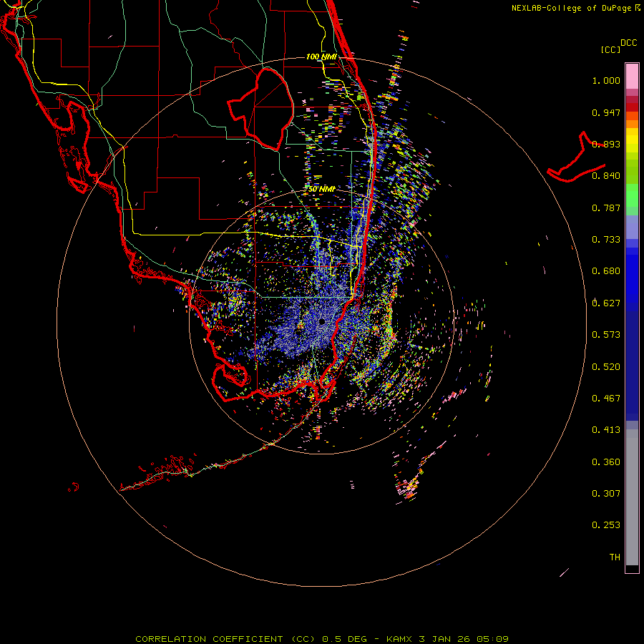Select the 0.680 scale value
This screenshot has width=644, height=644.
pyautogui.click(x=606, y=271)
